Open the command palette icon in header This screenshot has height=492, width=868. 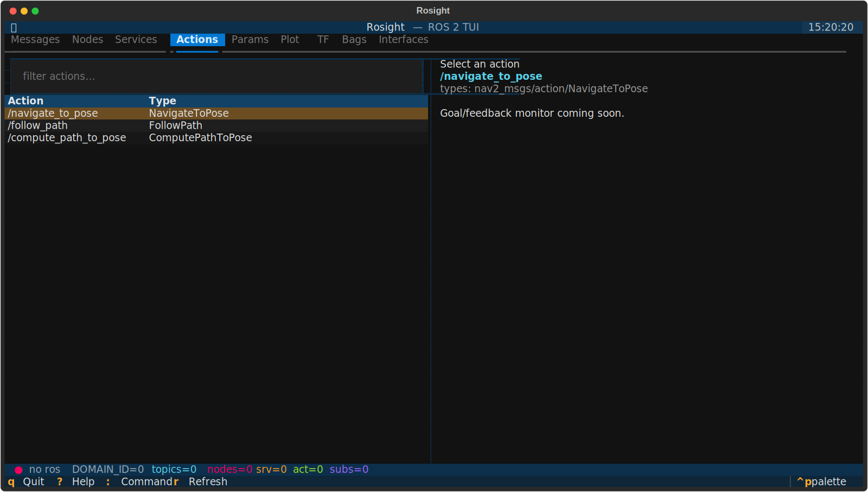[14, 28]
